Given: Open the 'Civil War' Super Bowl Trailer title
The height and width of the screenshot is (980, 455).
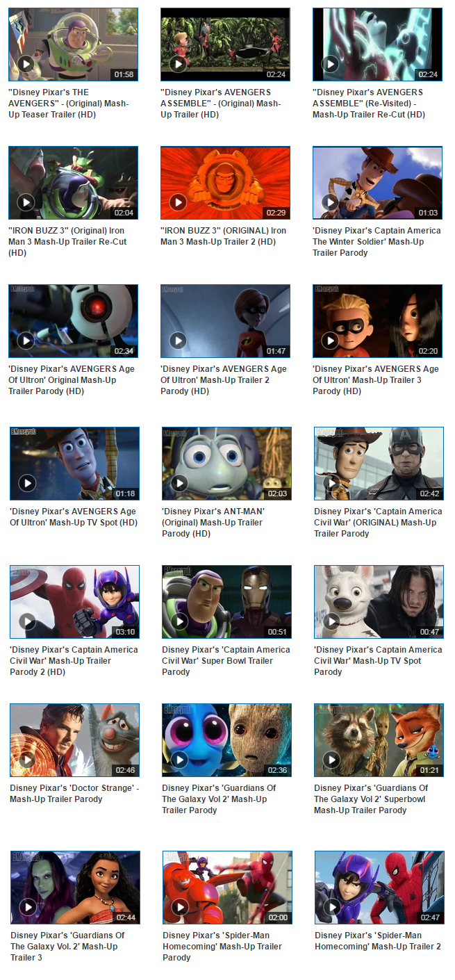Looking at the screenshot, I should (226, 661).
